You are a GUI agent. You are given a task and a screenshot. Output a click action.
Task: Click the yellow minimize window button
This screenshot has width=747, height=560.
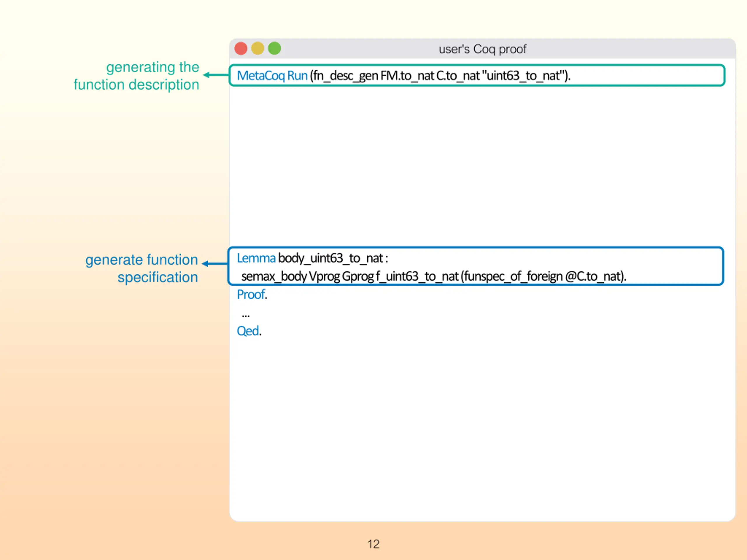point(258,48)
